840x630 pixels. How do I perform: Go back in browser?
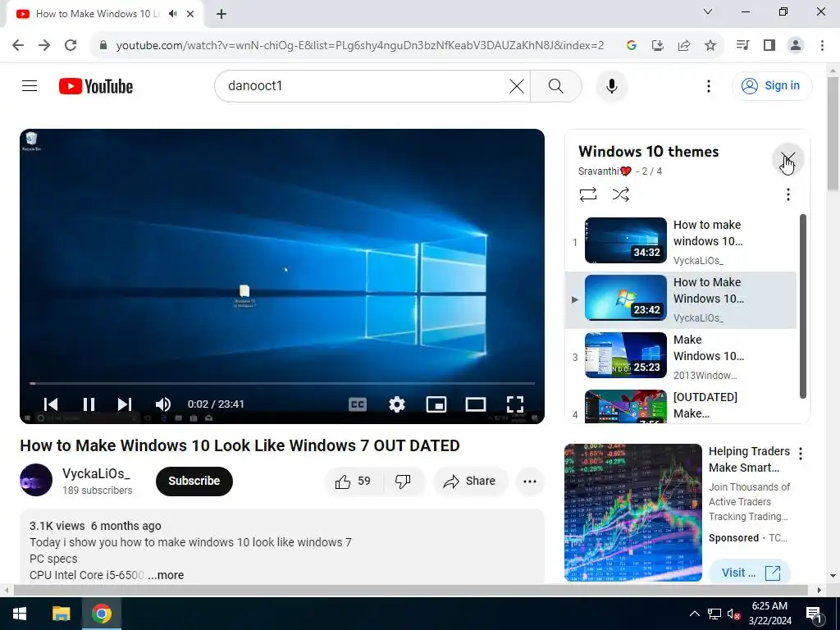pyautogui.click(x=18, y=45)
